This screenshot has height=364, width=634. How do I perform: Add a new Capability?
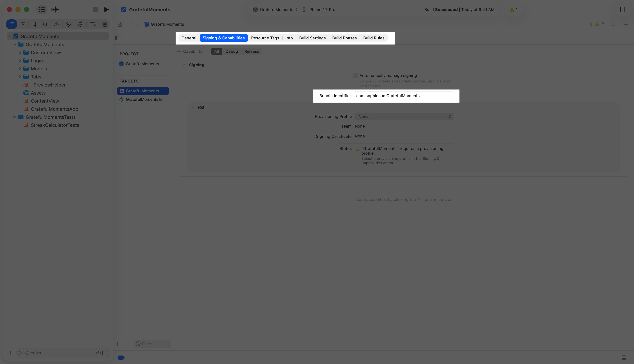click(x=190, y=52)
